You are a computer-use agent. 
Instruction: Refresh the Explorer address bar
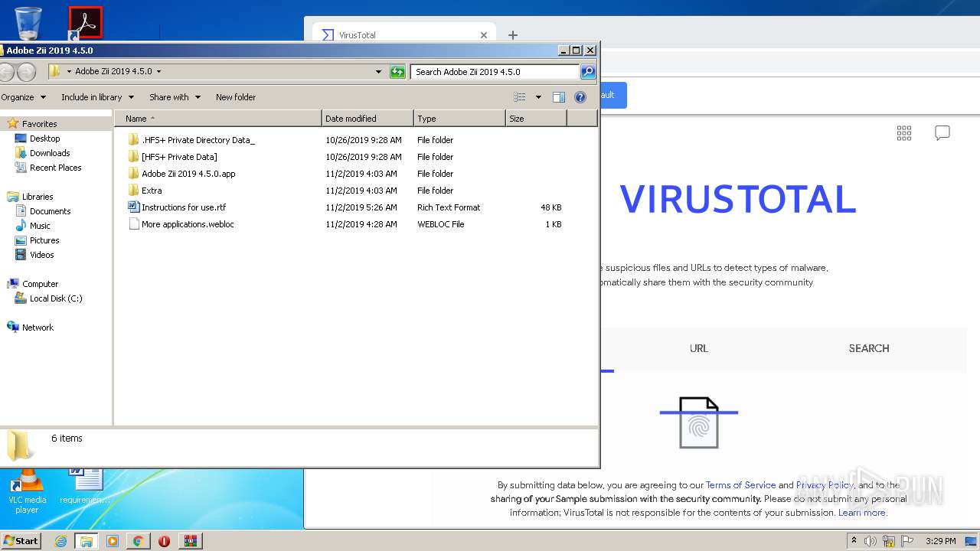point(397,72)
